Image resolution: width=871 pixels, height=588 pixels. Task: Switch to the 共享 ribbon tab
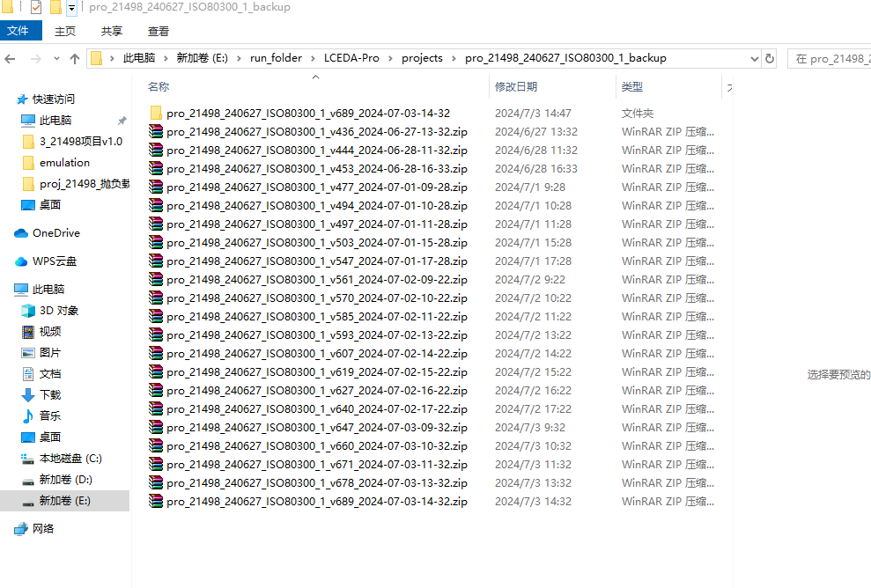pyautogui.click(x=112, y=31)
